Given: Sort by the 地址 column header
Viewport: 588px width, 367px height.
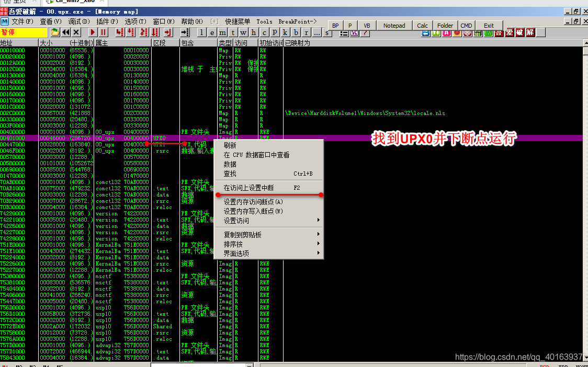Looking at the screenshot, I should pos(19,43).
